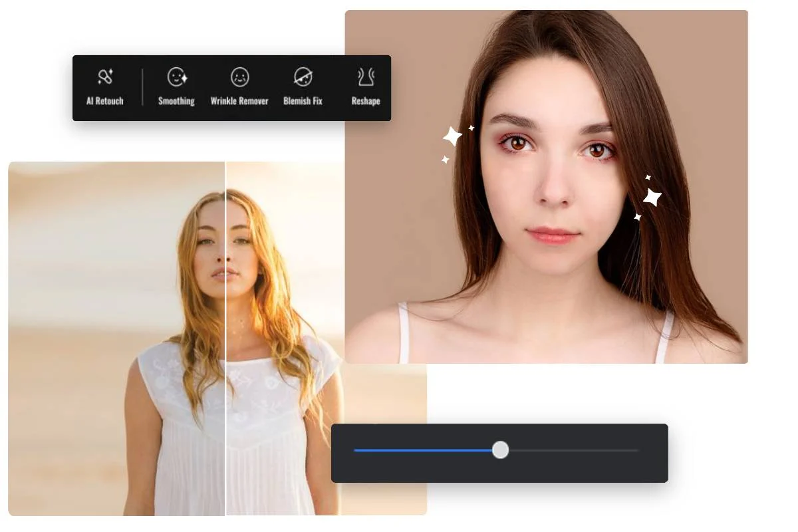Image resolution: width=798 pixels, height=532 pixels.
Task: Click the "Reshape" text label
Action: click(366, 102)
